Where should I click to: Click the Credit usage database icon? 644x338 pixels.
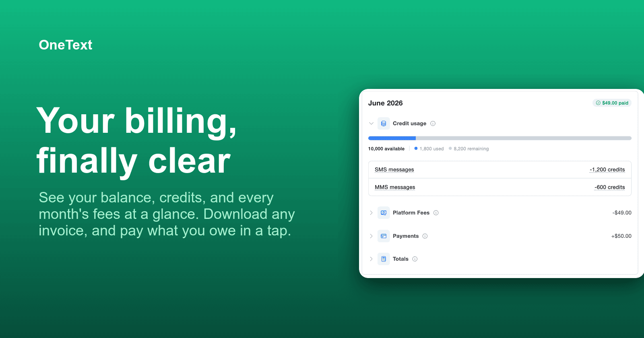pyautogui.click(x=384, y=124)
